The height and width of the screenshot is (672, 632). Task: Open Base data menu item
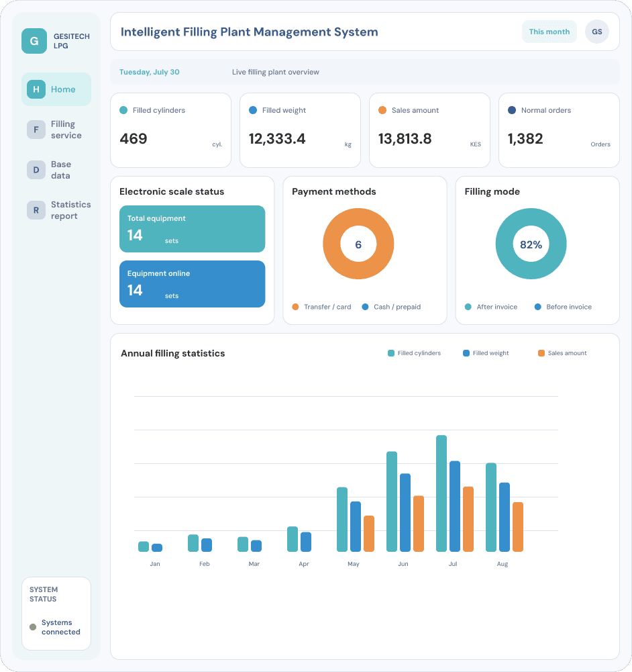56,170
